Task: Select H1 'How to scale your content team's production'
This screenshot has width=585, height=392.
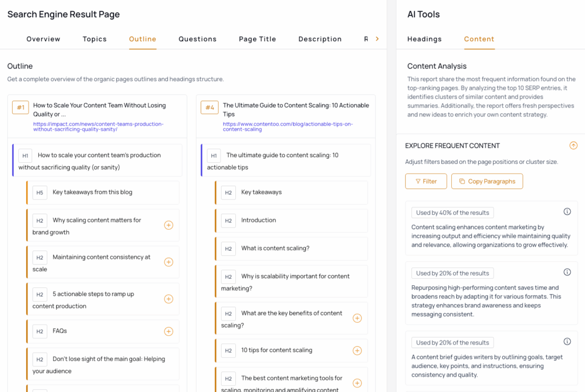Action: tap(97, 160)
